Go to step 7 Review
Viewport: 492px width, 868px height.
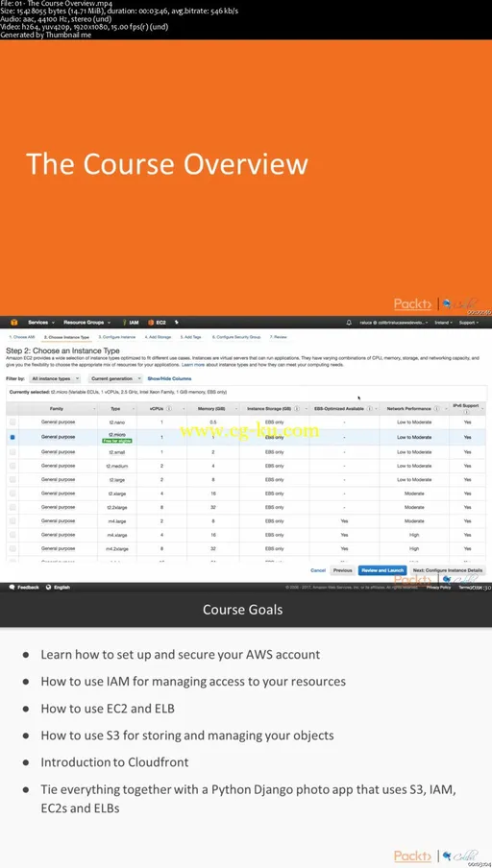pos(278,337)
